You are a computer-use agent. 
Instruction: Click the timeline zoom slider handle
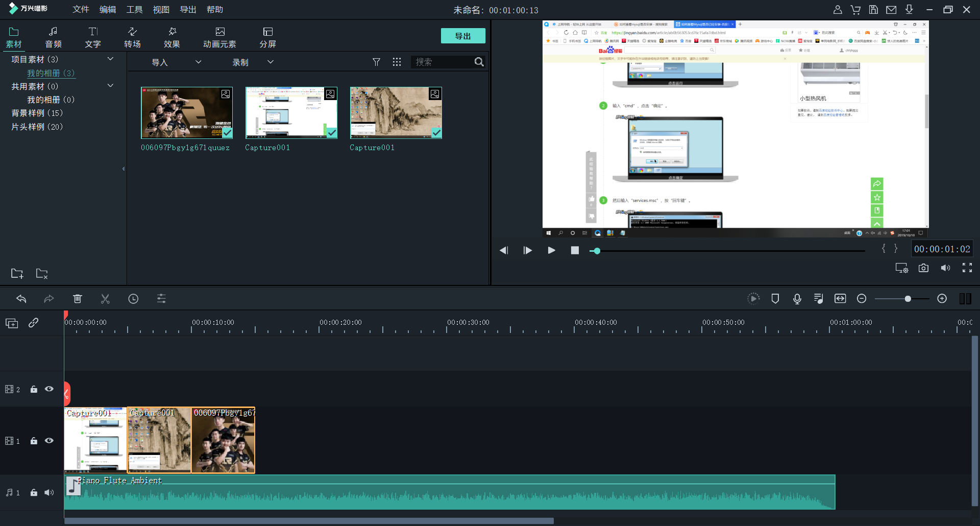tap(908, 299)
